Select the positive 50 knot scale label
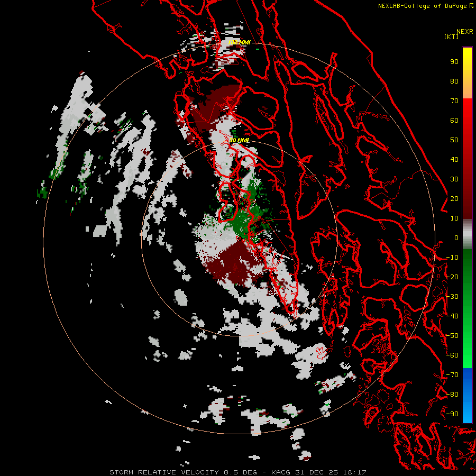 tap(454, 140)
